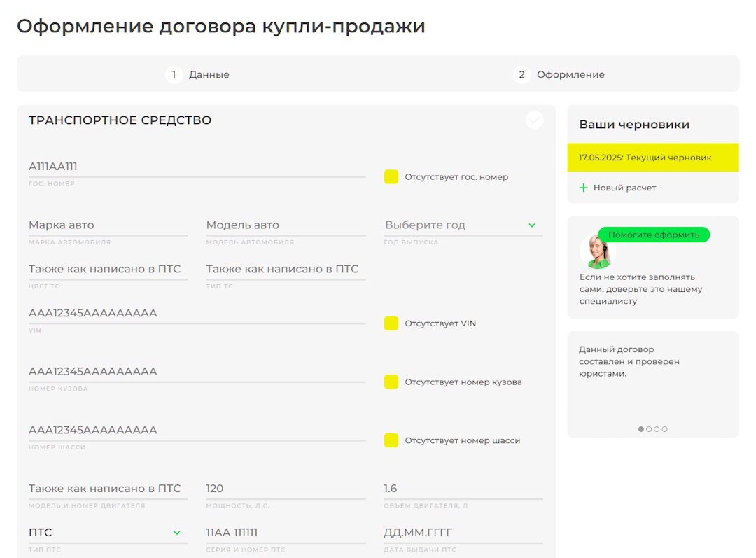Select the Данные step tab

click(209, 74)
